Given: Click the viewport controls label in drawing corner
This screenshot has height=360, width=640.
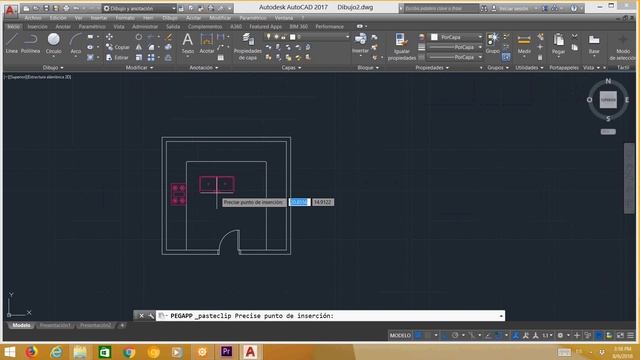Looking at the screenshot, I should tap(38, 77).
